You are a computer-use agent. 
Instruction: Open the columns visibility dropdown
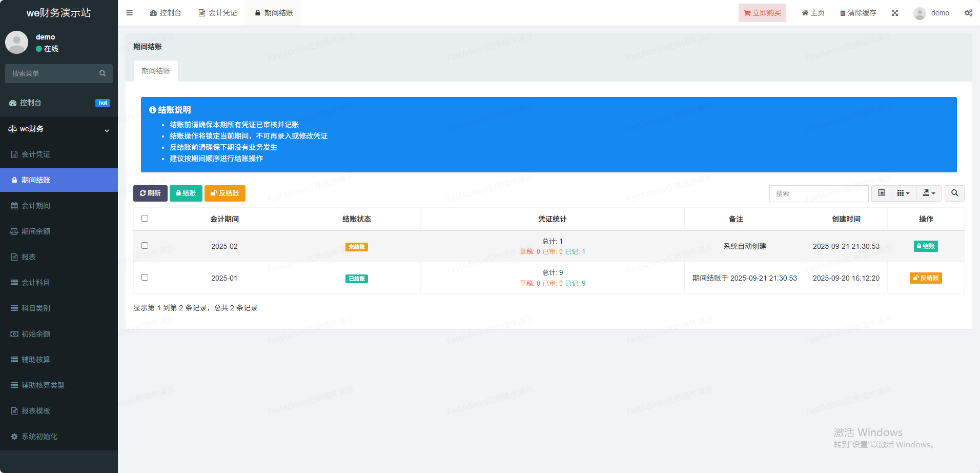click(x=903, y=193)
